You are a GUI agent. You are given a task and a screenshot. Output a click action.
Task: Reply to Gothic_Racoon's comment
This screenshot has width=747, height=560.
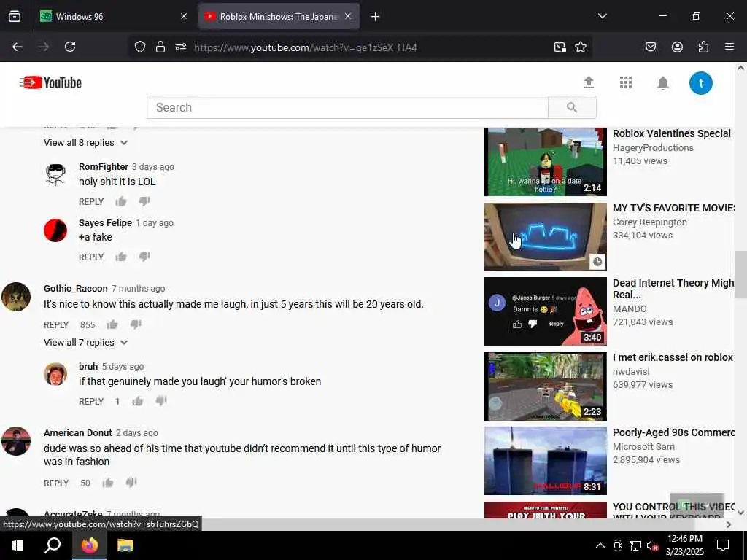pos(56,325)
